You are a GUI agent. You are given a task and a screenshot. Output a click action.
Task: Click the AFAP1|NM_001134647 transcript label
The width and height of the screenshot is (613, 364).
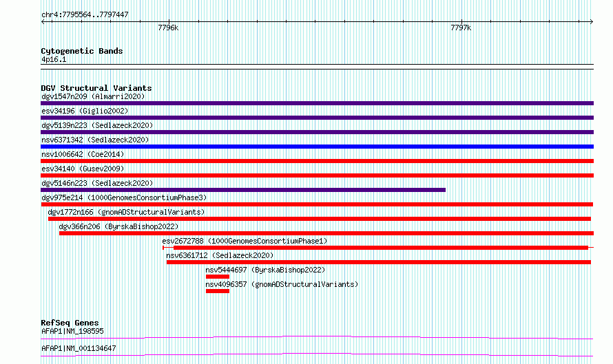point(79,348)
